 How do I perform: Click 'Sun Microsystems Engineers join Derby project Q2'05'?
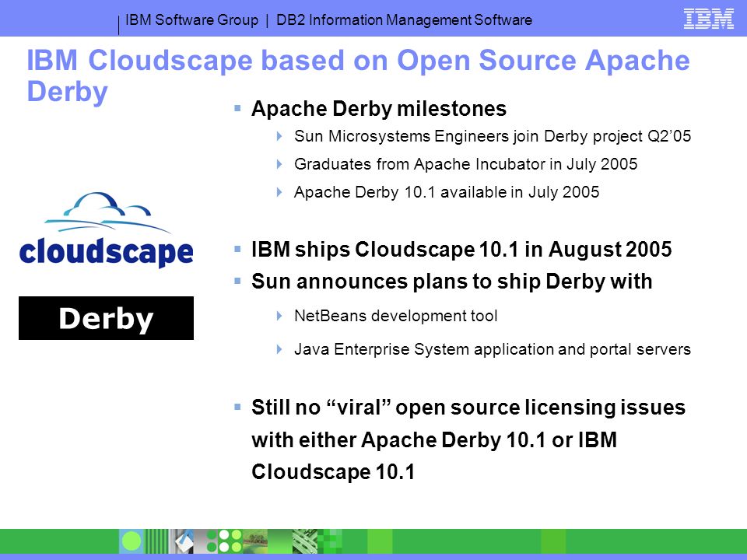pos(493,136)
